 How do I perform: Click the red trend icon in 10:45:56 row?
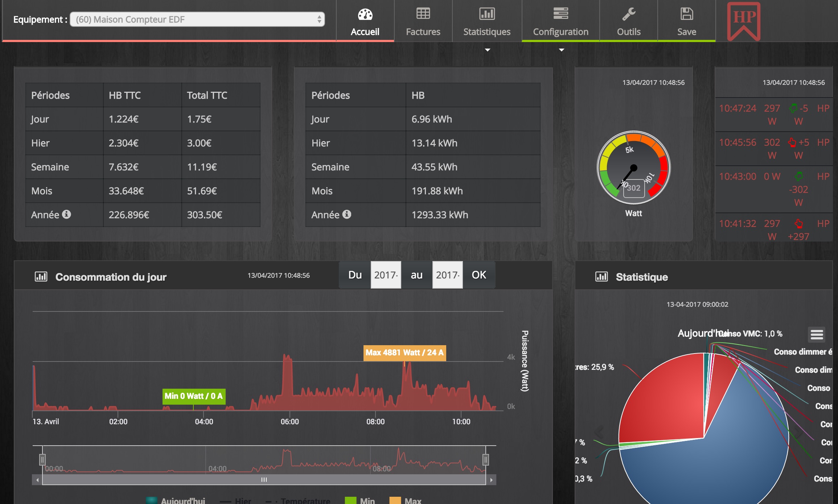(792, 142)
